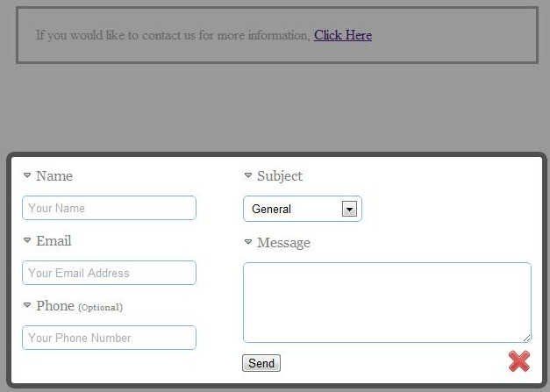Image resolution: width=550 pixels, height=392 pixels.
Task: Open the Subject dropdown arrow button
Action: [349, 209]
